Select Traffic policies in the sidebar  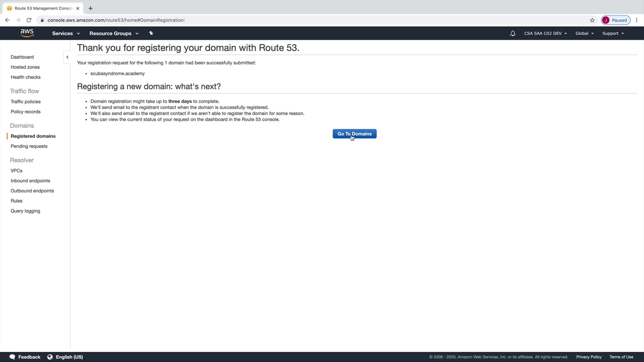26,102
